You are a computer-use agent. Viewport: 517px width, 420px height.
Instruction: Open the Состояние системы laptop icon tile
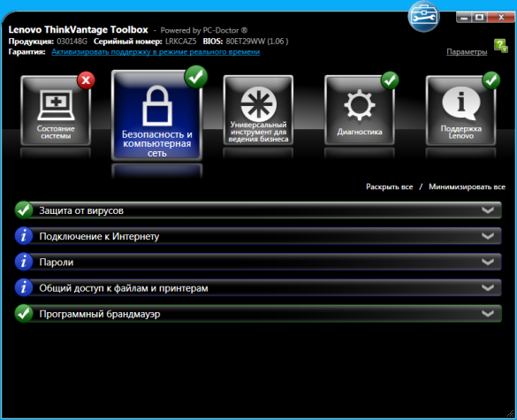tap(56, 111)
